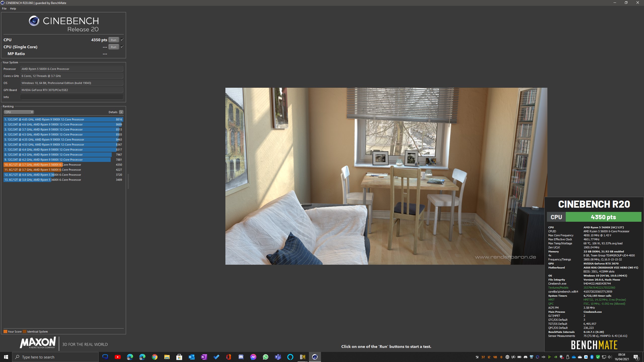Screen dimensions: 644x362
Task: Open Outlook from the taskbar
Action: 191,357
